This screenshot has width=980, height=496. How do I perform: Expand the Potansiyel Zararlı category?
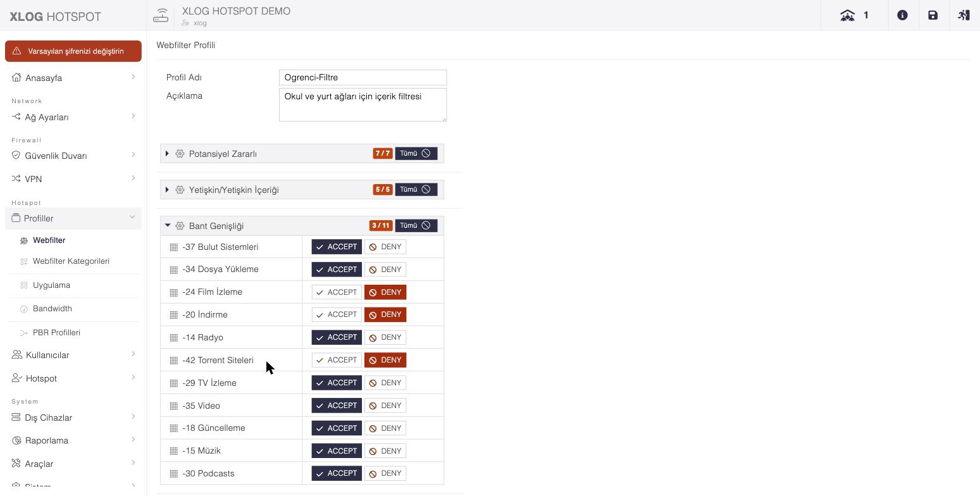point(167,154)
